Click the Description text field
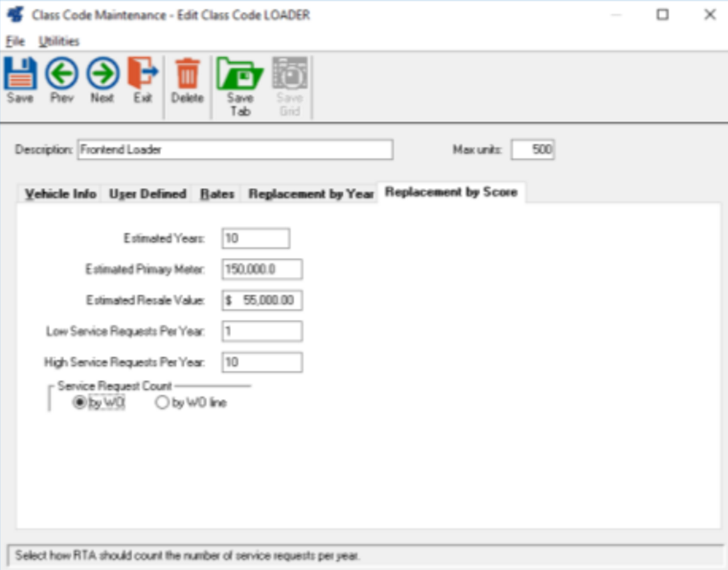 234,150
